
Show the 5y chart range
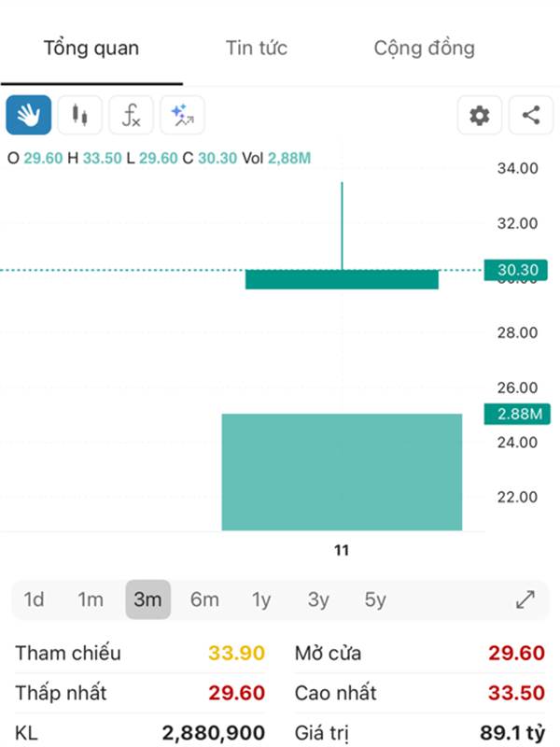pos(375,599)
